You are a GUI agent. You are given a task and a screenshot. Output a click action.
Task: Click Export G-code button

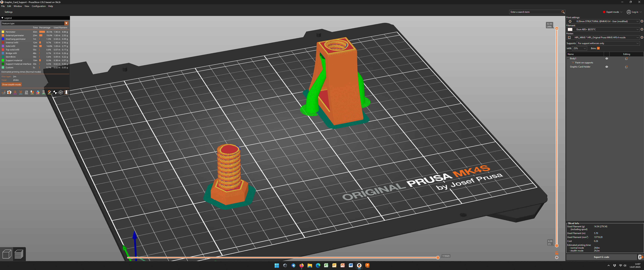click(x=601, y=257)
